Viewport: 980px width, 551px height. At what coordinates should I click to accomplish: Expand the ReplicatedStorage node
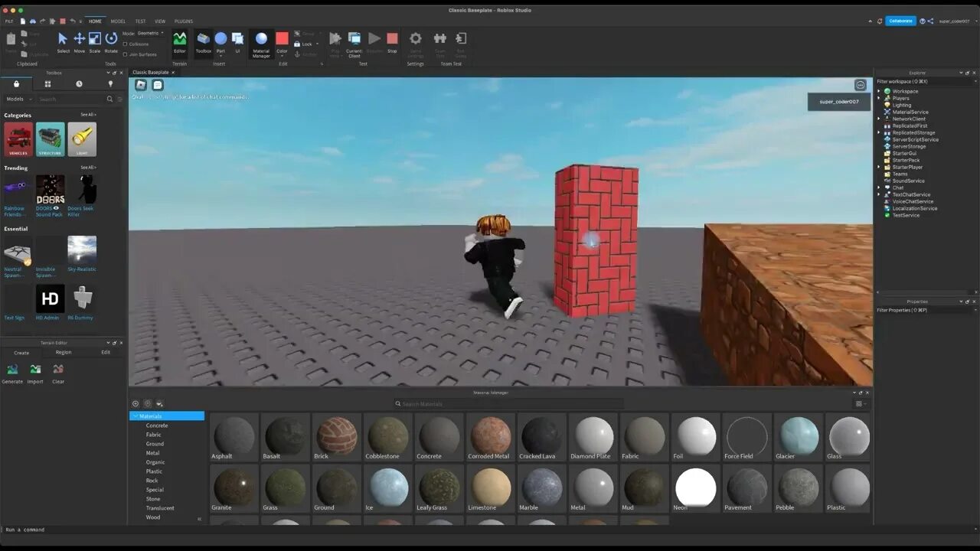coord(879,132)
